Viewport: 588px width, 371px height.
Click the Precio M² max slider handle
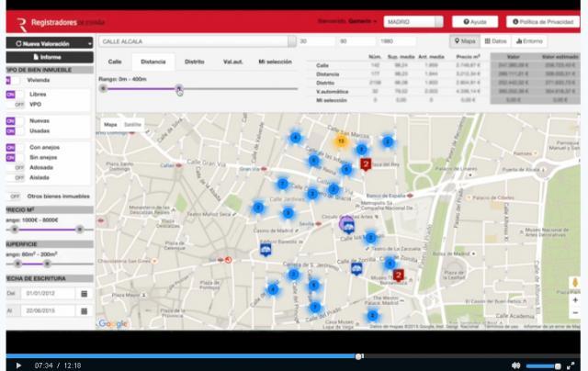click(80, 230)
